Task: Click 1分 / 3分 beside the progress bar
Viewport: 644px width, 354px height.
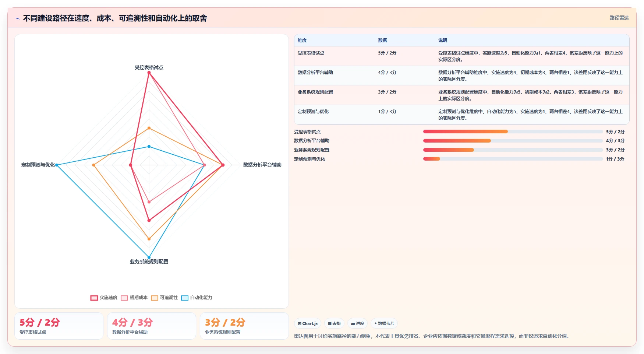Action: [x=615, y=159]
